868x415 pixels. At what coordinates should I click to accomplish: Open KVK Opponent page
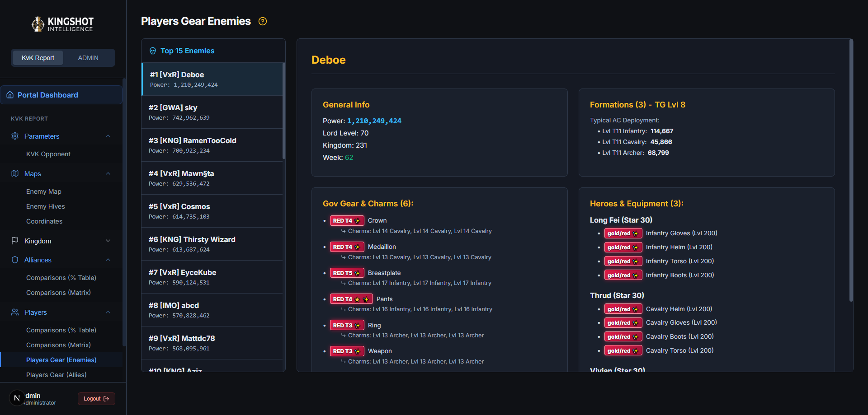tap(48, 154)
